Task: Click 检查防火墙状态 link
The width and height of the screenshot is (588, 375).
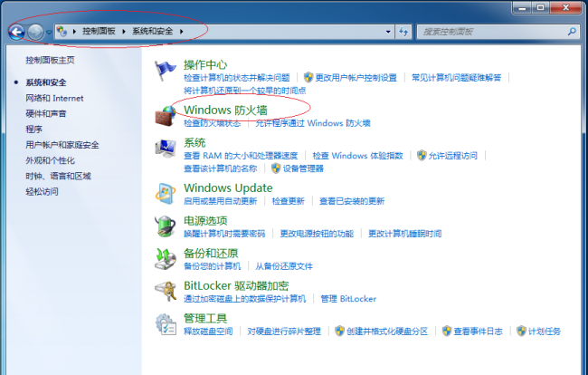Action: (213, 123)
